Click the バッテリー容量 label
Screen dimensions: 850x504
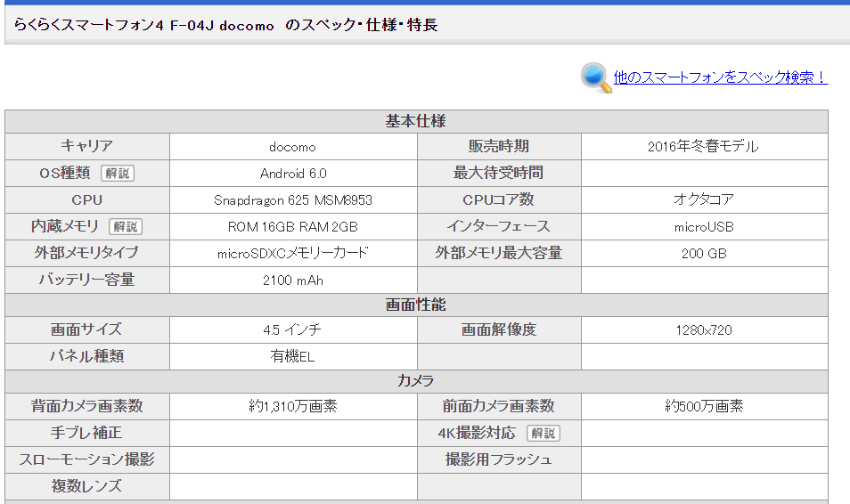click(86, 280)
